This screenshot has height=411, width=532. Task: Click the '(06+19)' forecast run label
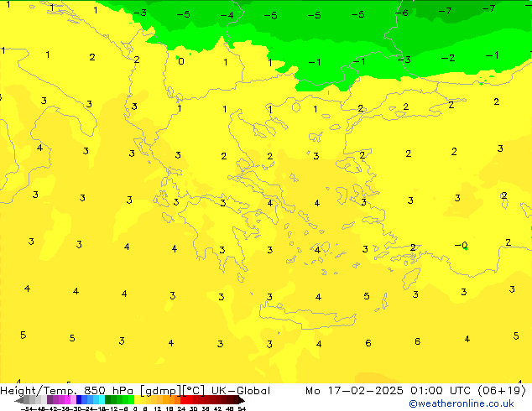click(x=502, y=391)
